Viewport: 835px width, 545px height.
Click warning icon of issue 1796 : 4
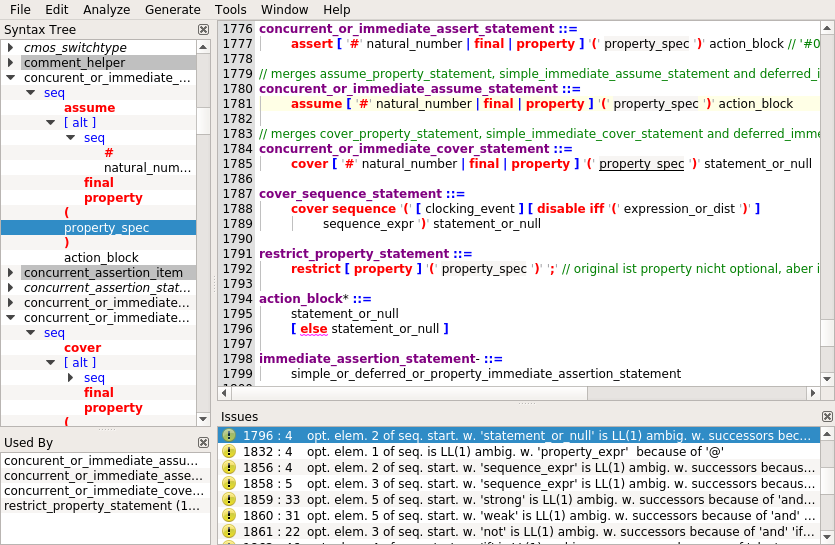point(229,435)
